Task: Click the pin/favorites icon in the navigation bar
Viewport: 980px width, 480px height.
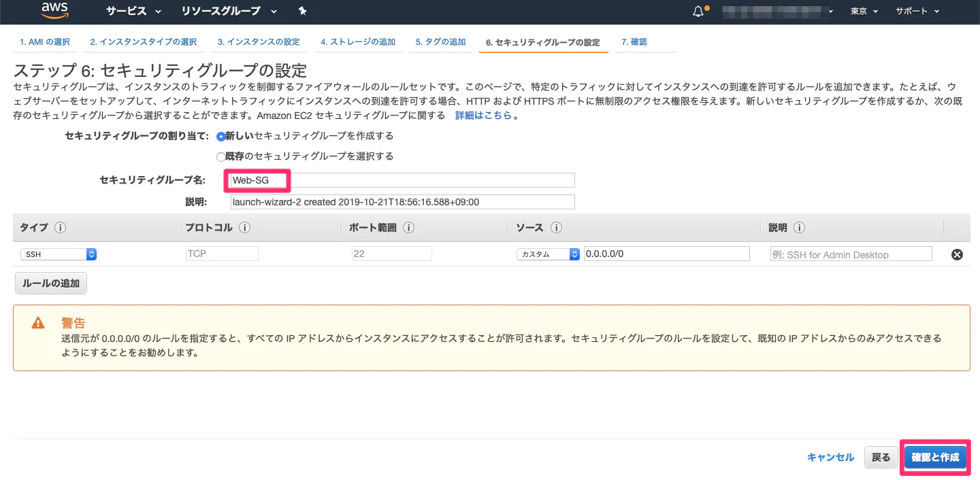Action: coord(302,11)
